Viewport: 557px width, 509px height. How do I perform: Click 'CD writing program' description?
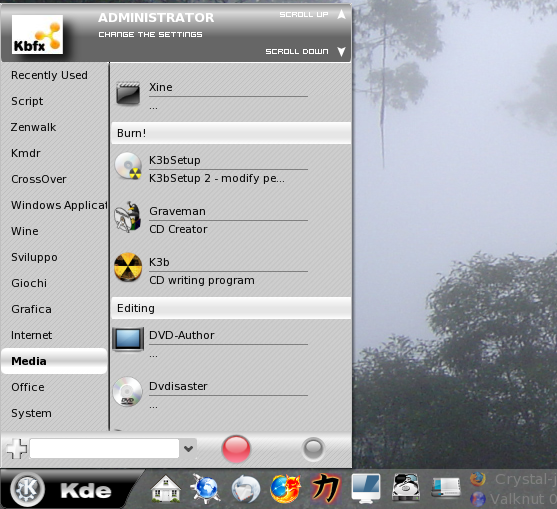(202, 280)
